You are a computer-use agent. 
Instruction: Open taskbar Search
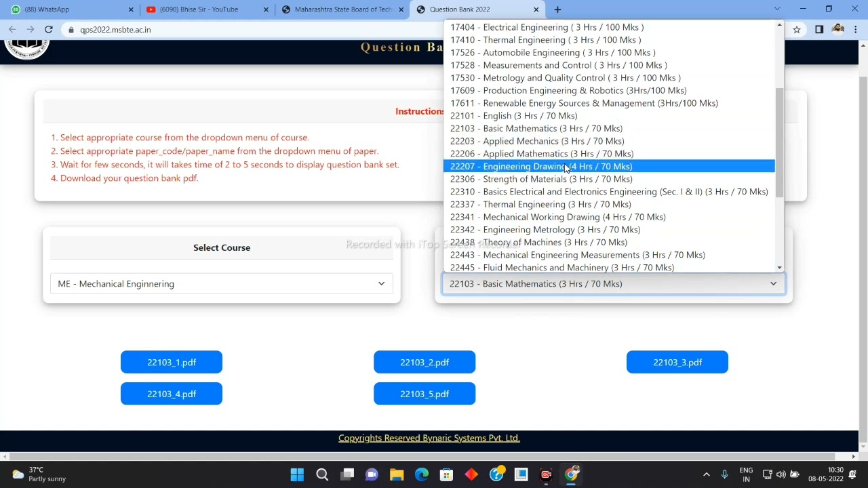click(322, 474)
